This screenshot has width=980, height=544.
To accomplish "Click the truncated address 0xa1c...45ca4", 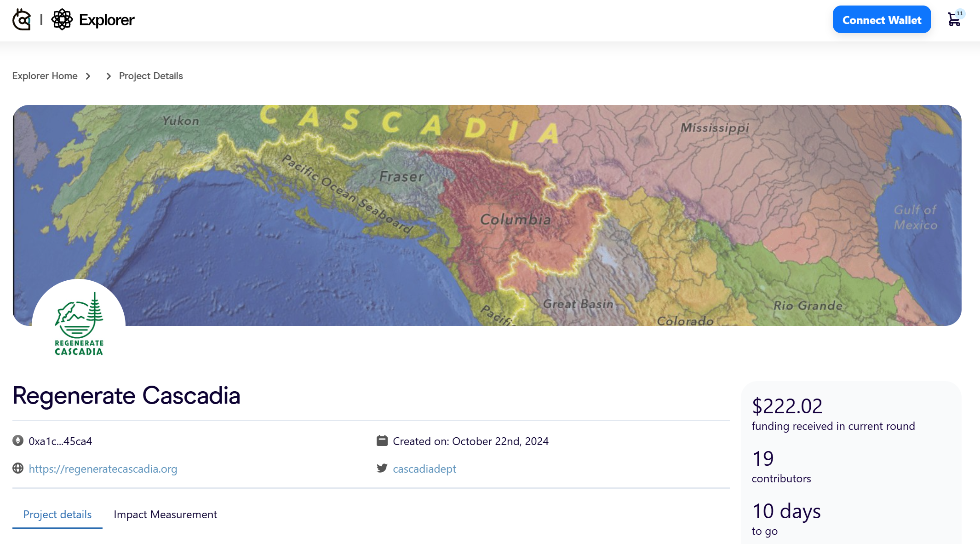I will pos(60,441).
